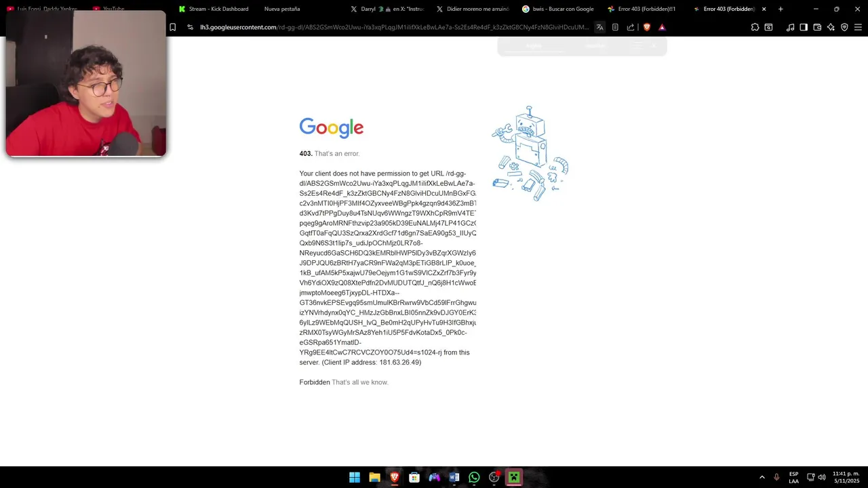This screenshot has width=868, height=488.
Task: Switch to the Stream - Kick Dashboard tab
Action: [214, 9]
